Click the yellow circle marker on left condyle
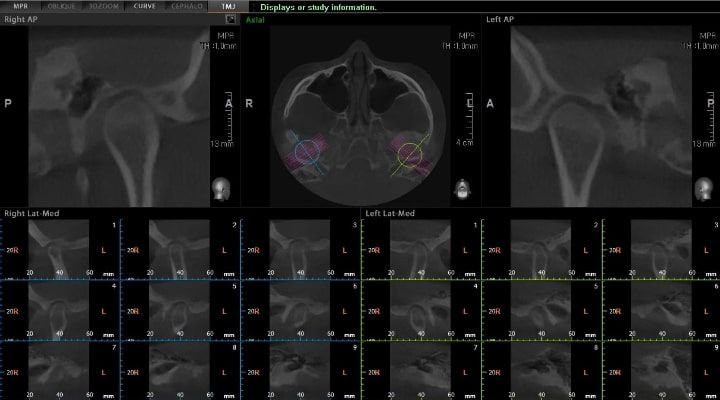Image resolution: width=720 pixels, height=400 pixels. point(409,154)
